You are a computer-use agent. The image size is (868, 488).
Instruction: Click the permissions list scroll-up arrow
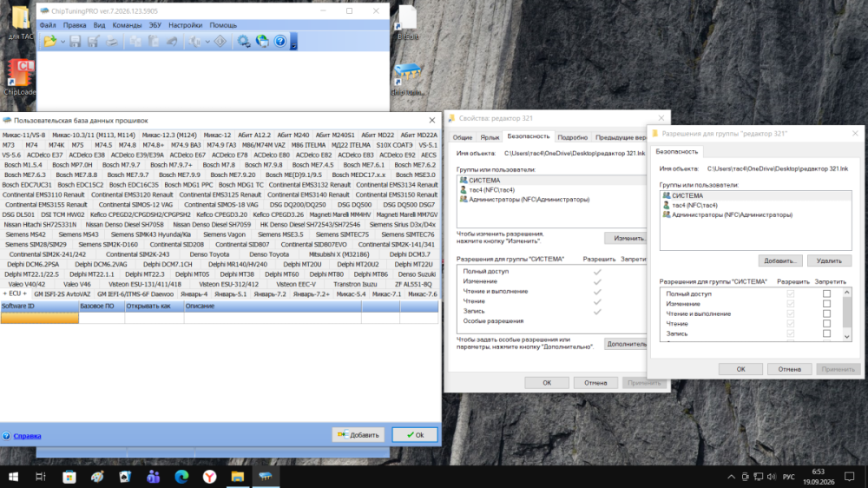coord(846,292)
